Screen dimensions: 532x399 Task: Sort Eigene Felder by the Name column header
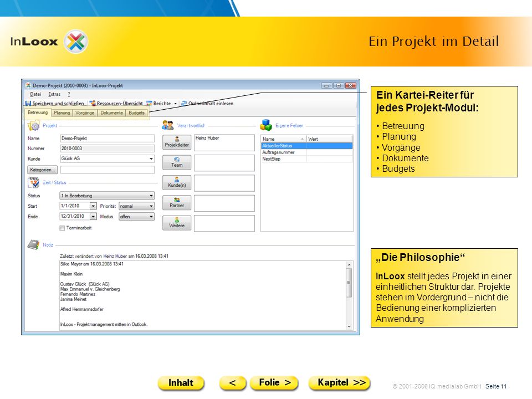284,139
